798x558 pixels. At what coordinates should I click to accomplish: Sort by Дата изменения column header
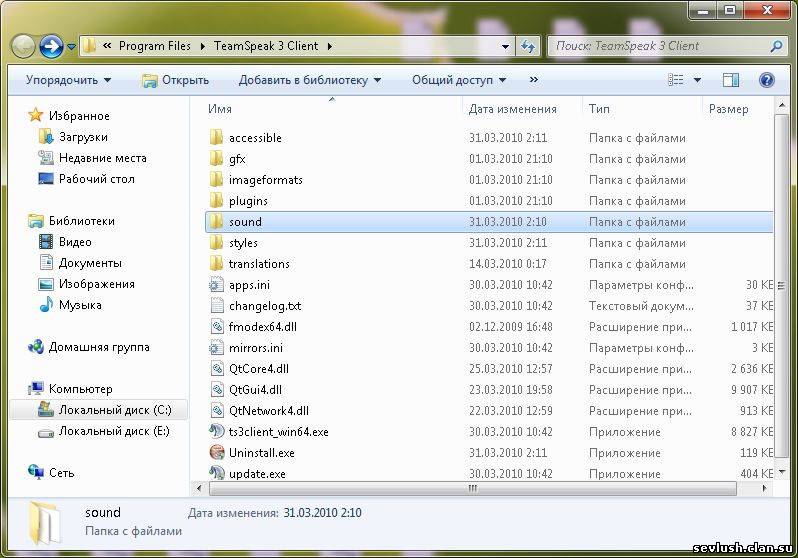(x=512, y=109)
